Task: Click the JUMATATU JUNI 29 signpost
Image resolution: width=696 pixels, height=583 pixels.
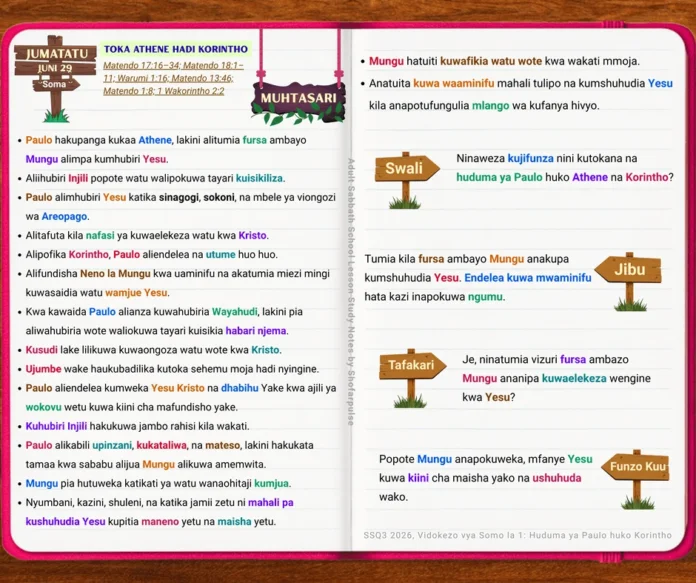Action: click(55, 79)
